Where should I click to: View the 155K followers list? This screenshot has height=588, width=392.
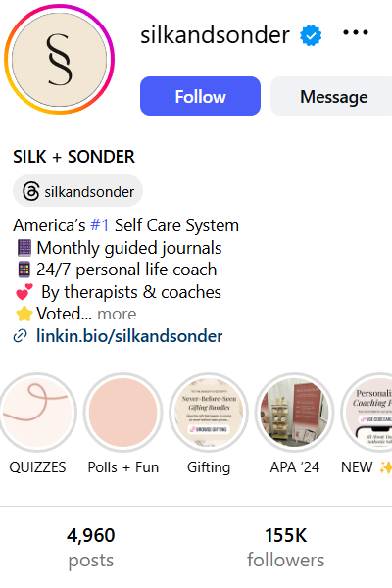click(x=286, y=548)
